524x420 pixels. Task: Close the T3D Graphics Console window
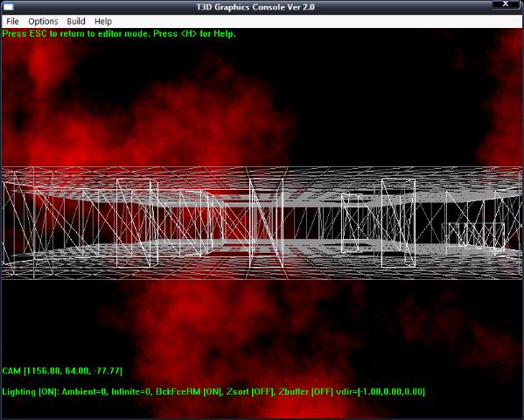coord(506,4)
